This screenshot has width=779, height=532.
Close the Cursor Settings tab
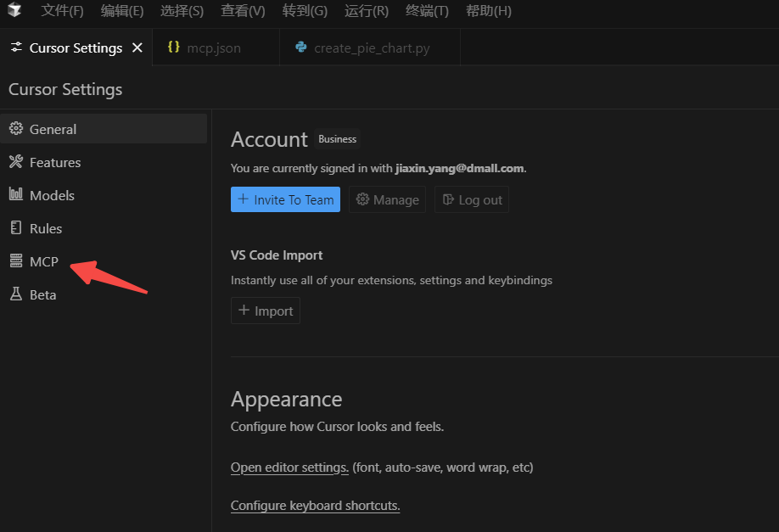137,48
